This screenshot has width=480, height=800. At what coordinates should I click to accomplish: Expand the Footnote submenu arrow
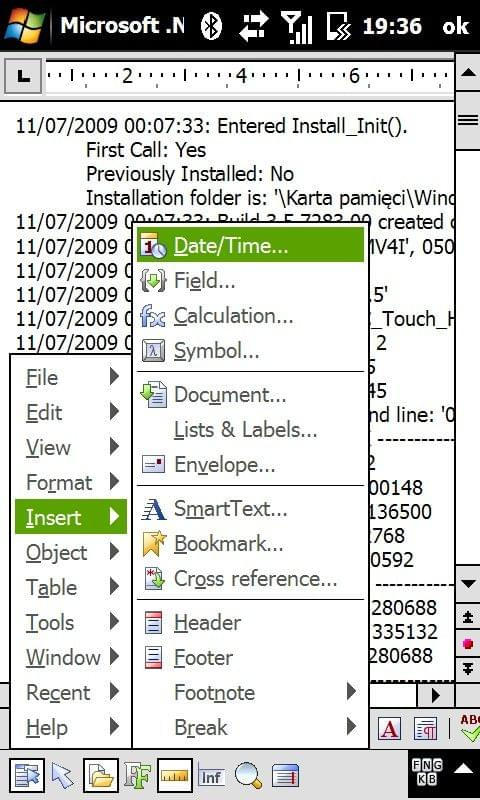pyautogui.click(x=351, y=692)
